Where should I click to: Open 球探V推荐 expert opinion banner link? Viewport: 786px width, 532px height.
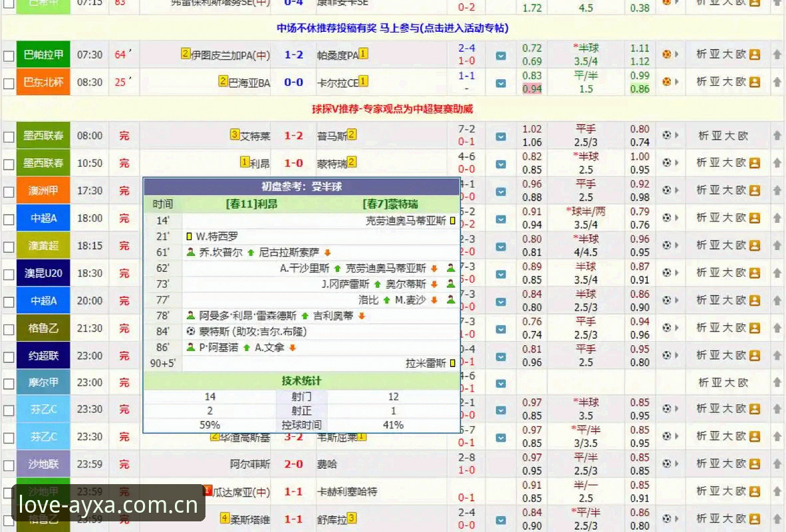pos(392,109)
